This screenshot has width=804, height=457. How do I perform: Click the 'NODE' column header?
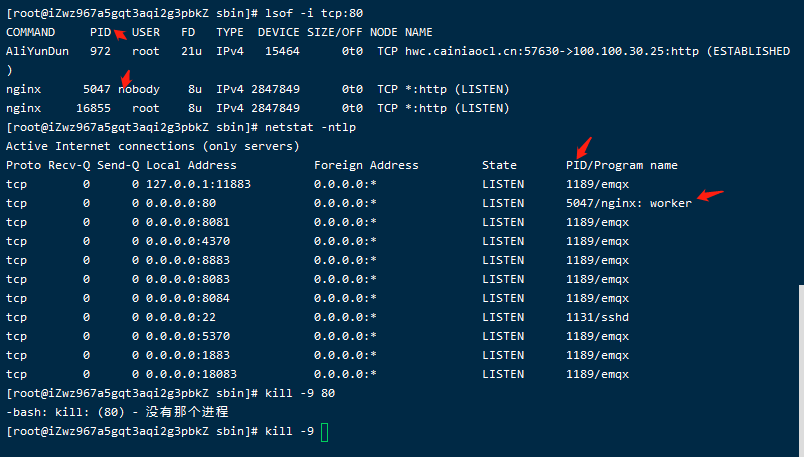(384, 32)
